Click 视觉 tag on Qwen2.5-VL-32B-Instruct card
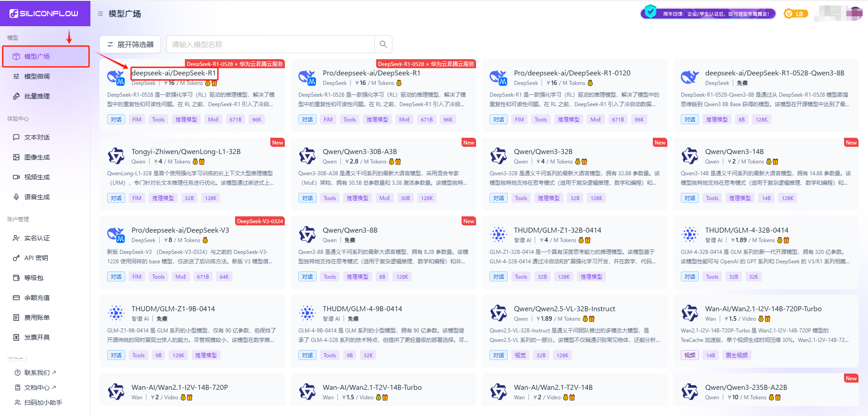 pos(520,355)
